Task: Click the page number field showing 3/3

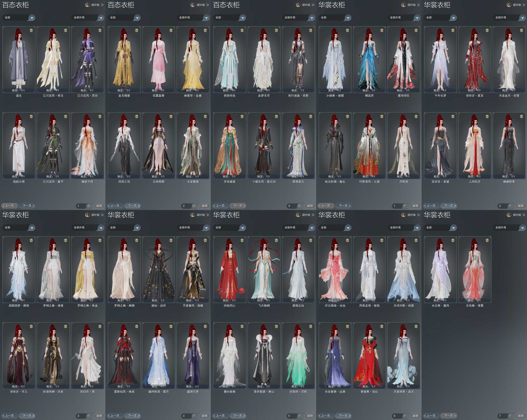Action: 291,206
